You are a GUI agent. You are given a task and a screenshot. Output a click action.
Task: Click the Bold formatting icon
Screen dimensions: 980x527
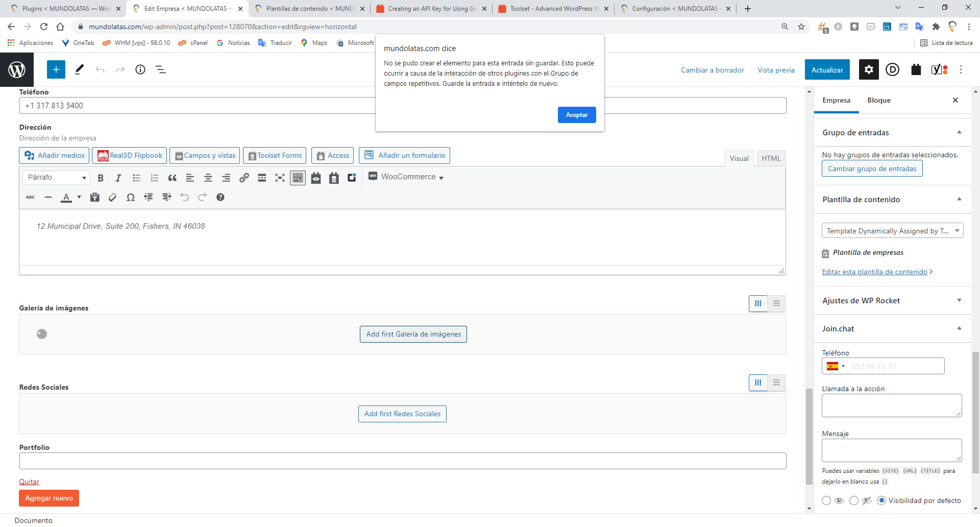pyautogui.click(x=101, y=178)
